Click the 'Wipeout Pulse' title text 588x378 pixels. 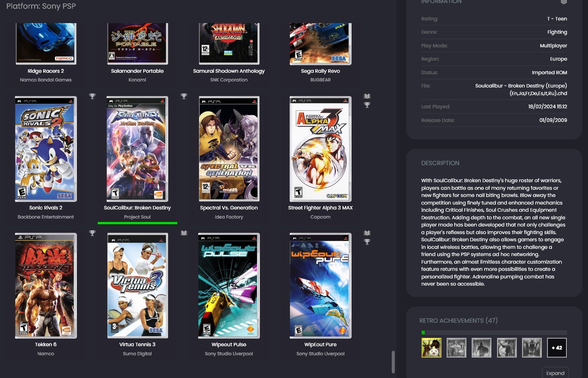click(x=229, y=344)
